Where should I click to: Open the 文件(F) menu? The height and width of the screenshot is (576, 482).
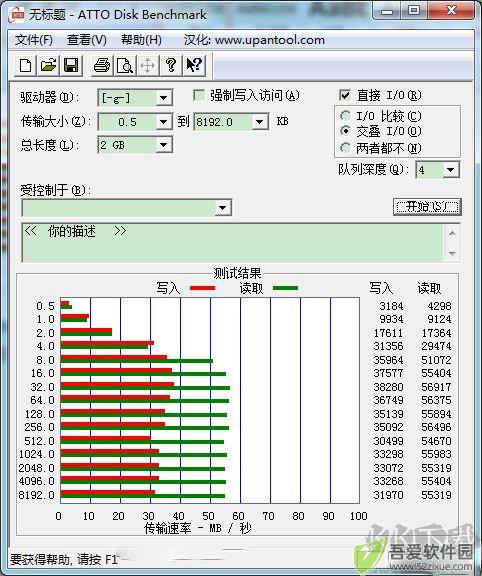tap(34, 40)
